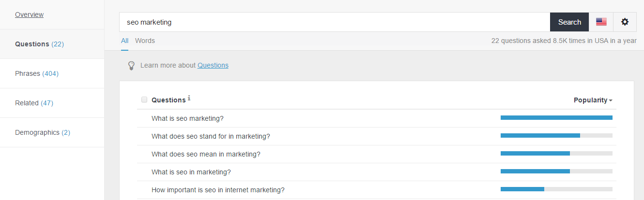Open Related (47) in sidebar
Image resolution: width=644 pixels, height=200 pixels.
pyautogui.click(x=34, y=103)
